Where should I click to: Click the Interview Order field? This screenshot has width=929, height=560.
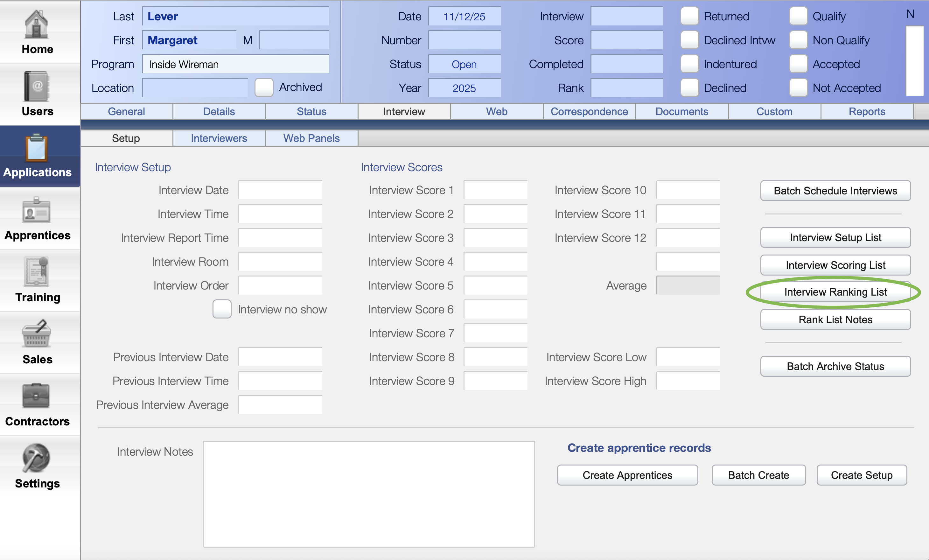click(281, 285)
